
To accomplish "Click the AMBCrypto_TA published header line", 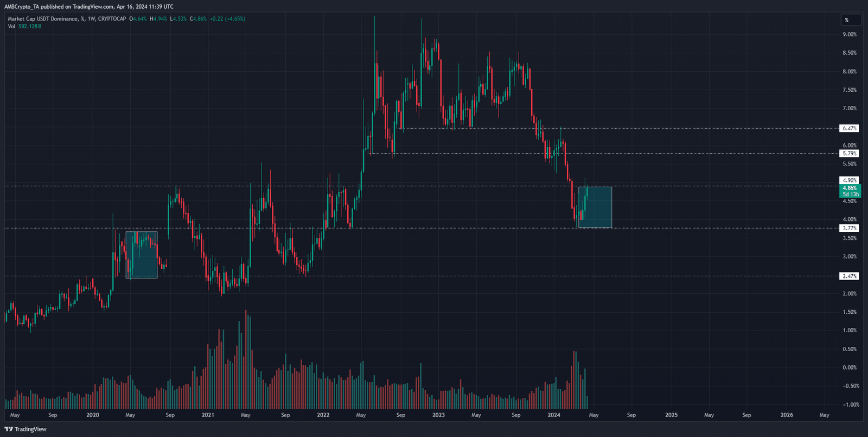I will tap(89, 7).
